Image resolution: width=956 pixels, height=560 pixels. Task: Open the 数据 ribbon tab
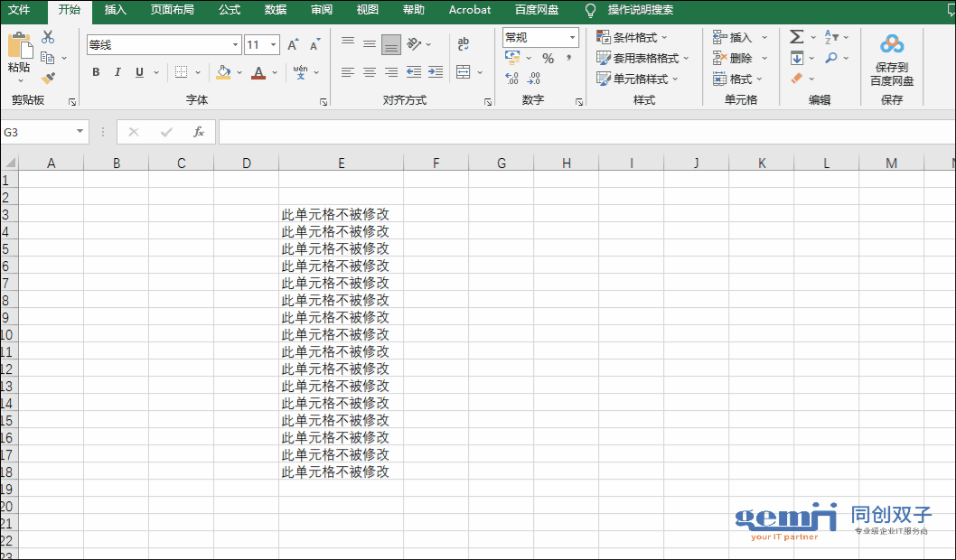(276, 10)
